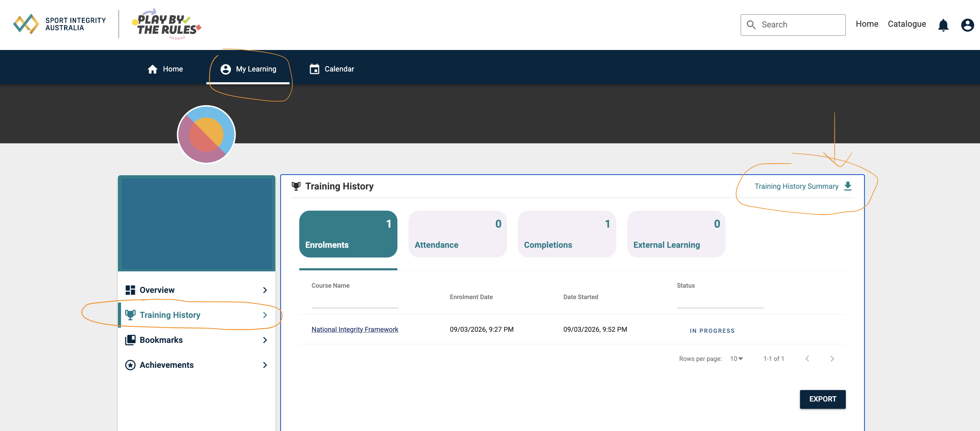The height and width of the screenshot is (431, 980).
Task: Click the download icon beside Training History Summary
Action: [x=848, y=186]
